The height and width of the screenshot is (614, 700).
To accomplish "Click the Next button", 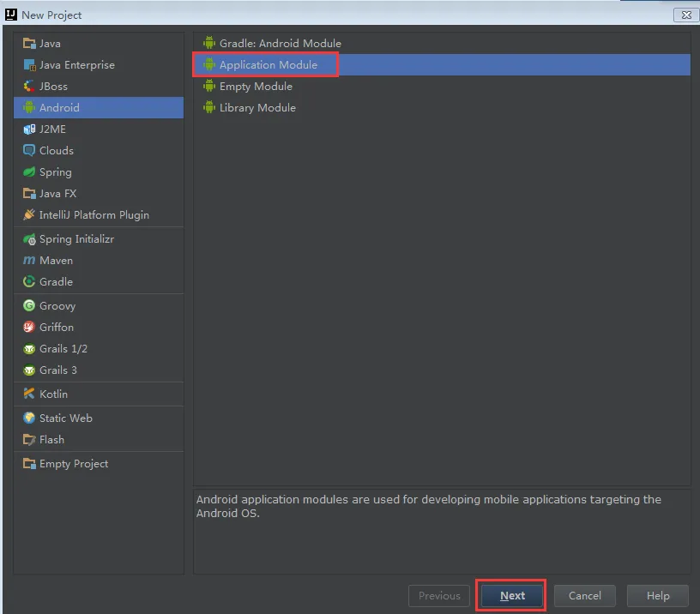I will tap(511, 596).
